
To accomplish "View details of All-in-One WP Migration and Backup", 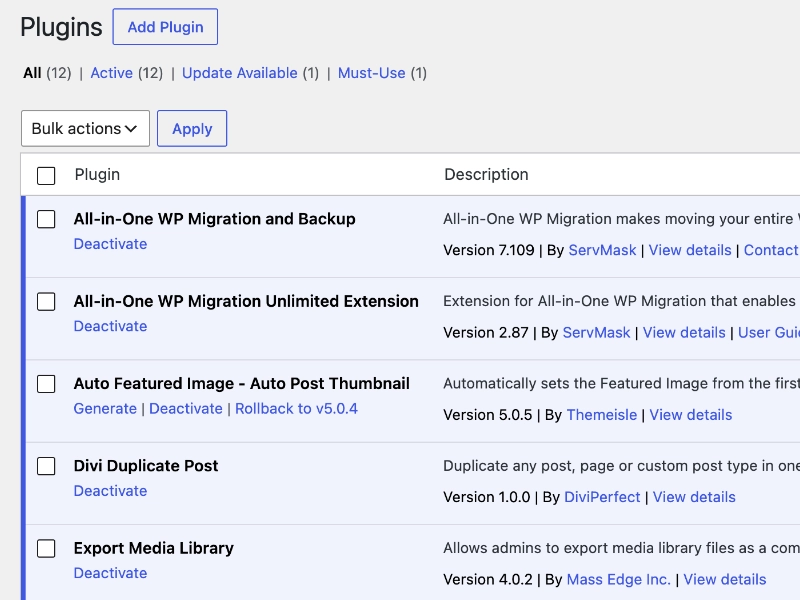I will (x=690, y=250).
